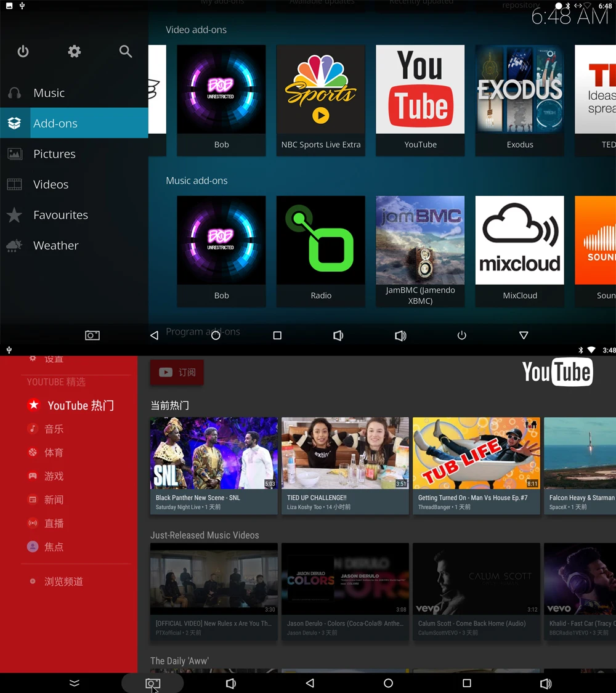
Task: Select 直播 live category
Action: click(x=46, y=523)
